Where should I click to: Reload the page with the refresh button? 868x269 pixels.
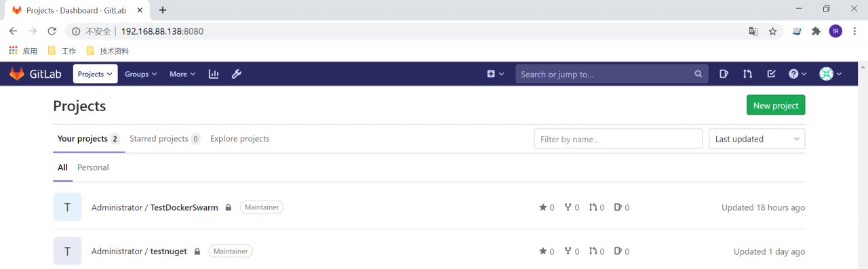click(x=52, y=31)
